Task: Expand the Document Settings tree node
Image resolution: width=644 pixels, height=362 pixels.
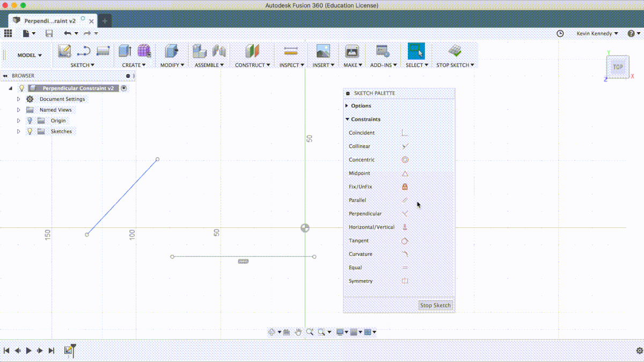Action: [19, 99]
